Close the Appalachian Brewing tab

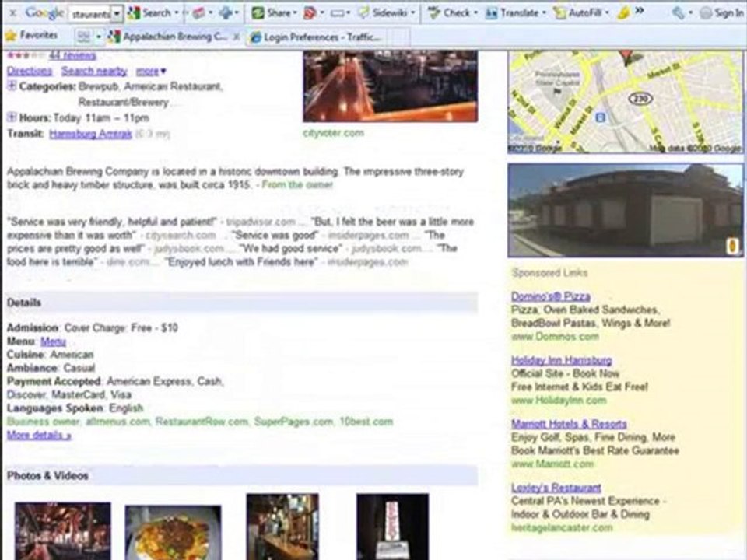(236, 37)
